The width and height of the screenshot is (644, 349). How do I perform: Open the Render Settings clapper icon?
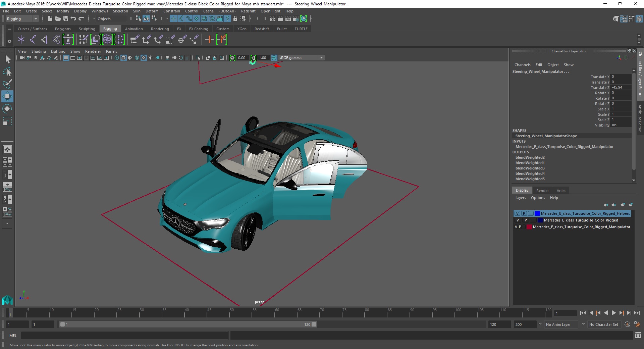[x=296, y=19]
